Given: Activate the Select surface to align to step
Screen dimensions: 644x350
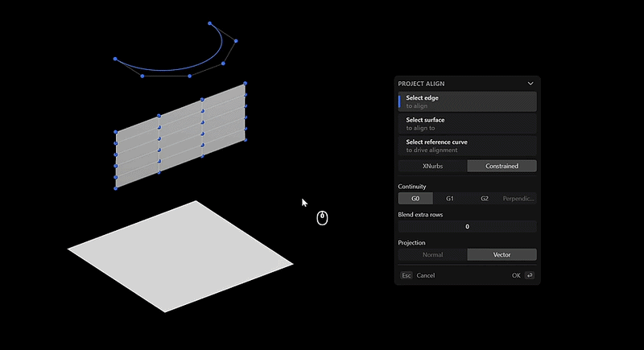Looking at the screenshot, I should pyautogui.click(x=468, y=124).
